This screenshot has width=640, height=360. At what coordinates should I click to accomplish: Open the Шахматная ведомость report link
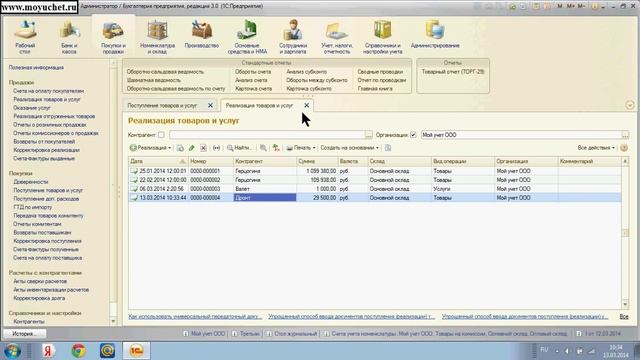(x=154, y=80)
